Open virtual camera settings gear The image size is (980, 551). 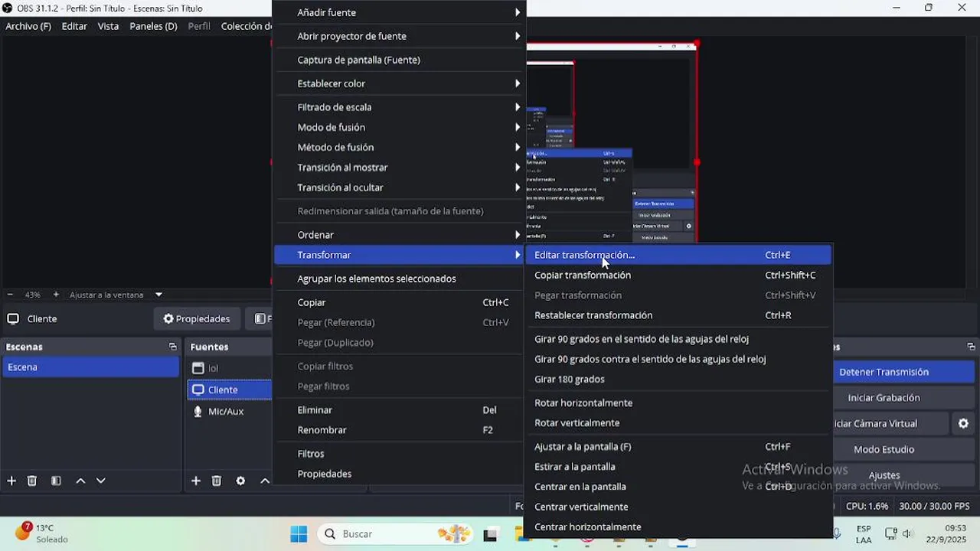963,423
